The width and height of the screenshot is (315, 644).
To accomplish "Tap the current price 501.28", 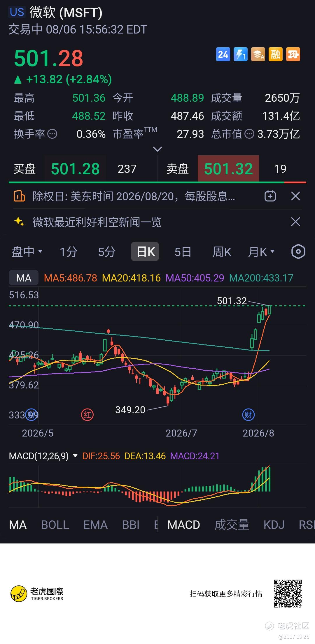I will pos(48,58).
